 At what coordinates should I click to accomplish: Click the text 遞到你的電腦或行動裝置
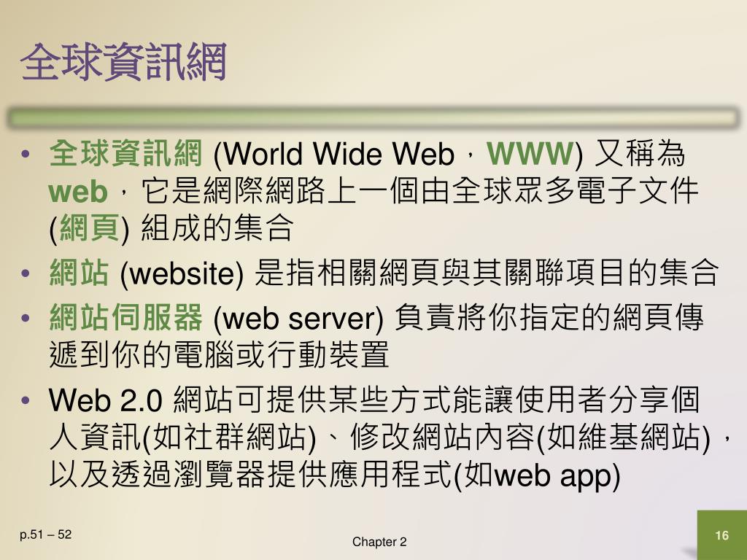[x=219, y=354]
